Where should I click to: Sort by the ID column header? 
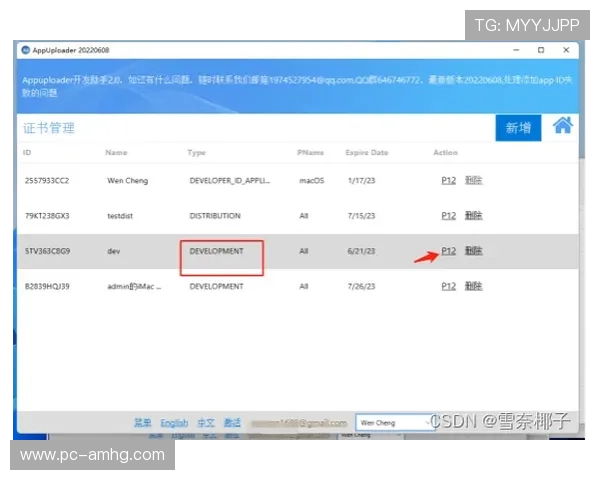coord(27,152)
